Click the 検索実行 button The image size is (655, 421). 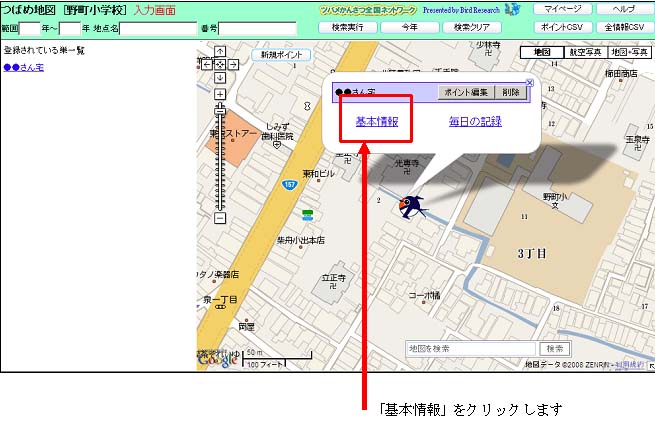348,27
